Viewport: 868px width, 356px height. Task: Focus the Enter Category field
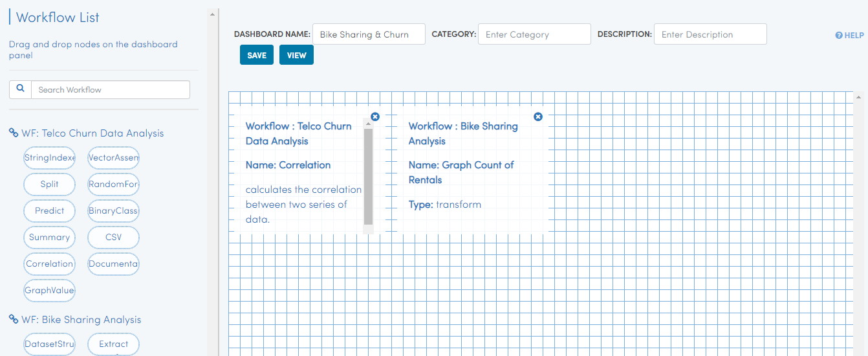click(534, 34)
